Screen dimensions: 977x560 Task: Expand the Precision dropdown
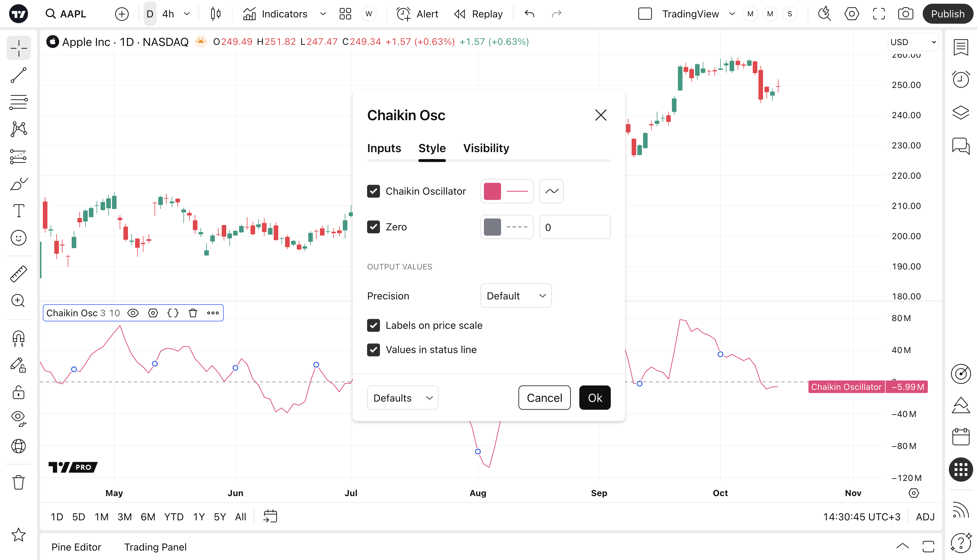pos(515,296)
